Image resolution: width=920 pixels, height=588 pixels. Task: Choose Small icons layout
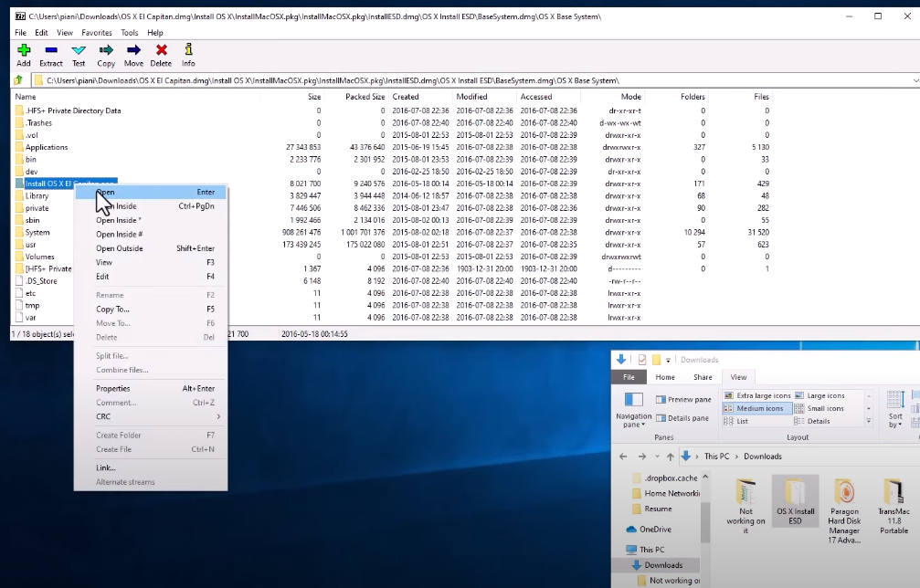tap(820, 409)
